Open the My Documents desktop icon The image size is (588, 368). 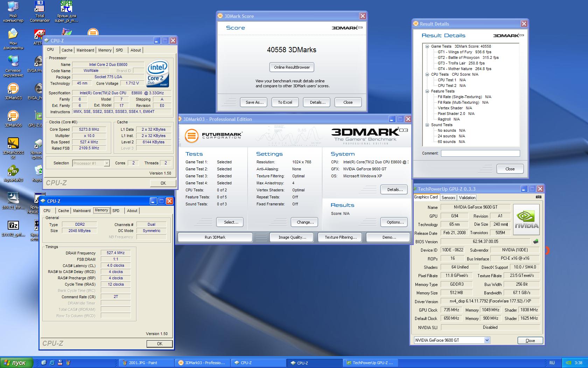13,39
